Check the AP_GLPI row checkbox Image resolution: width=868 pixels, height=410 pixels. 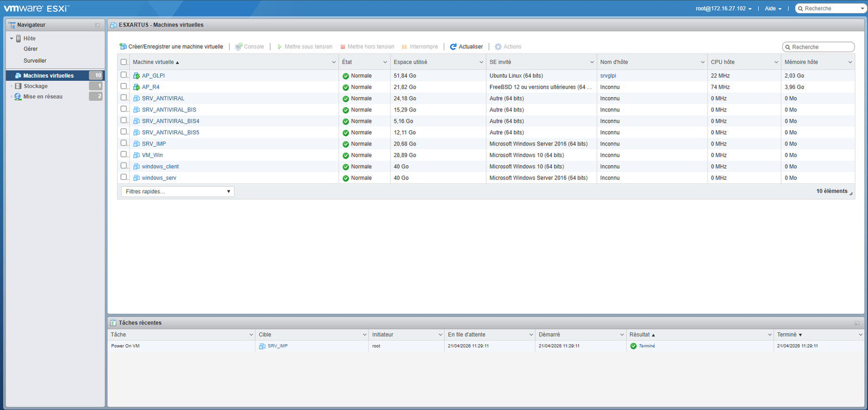coord(124,75)
